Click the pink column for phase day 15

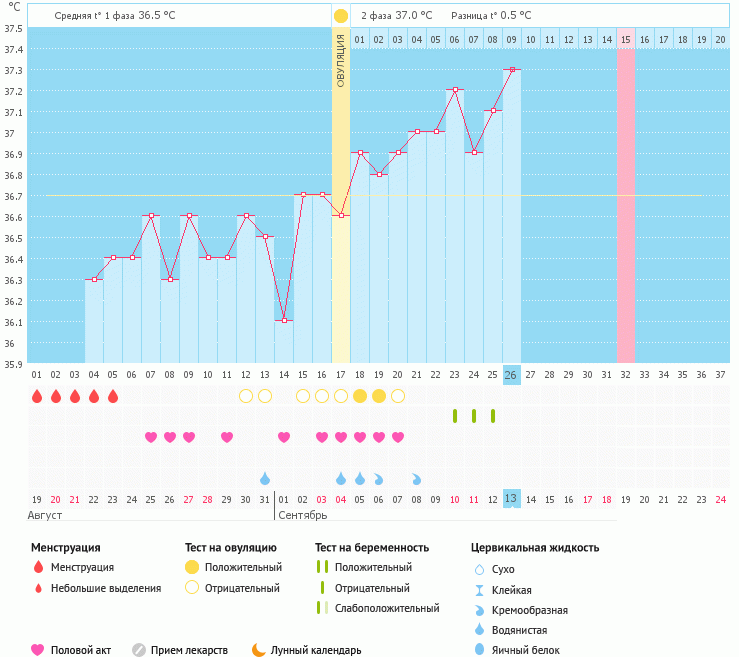coord(626,200)
